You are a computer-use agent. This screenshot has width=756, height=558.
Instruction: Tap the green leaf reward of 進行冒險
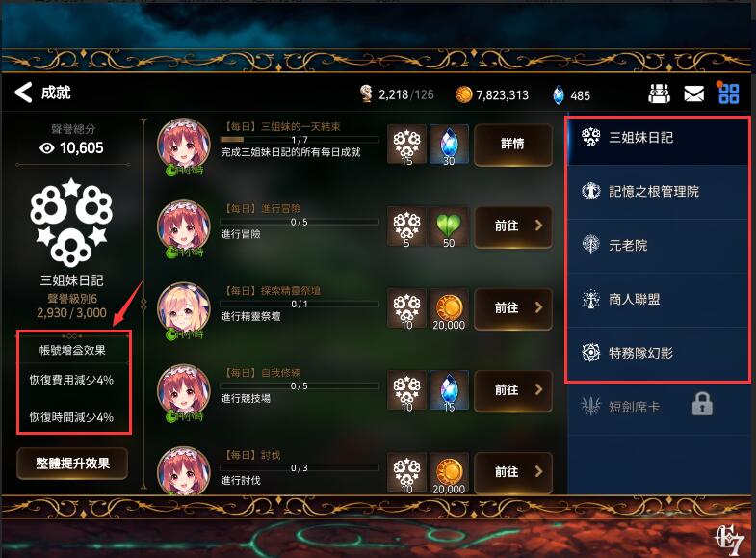(x=449, y=226)
